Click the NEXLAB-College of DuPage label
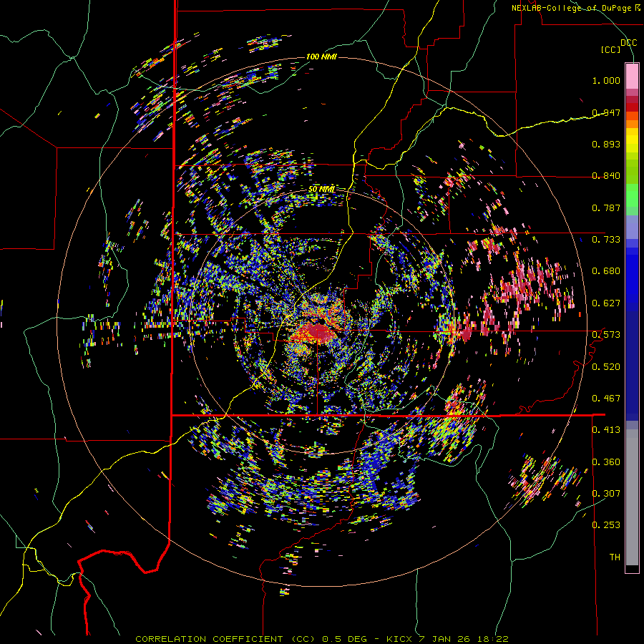This screenshot has height=644, width=644. pyautogui.click(x=576, y=8)
